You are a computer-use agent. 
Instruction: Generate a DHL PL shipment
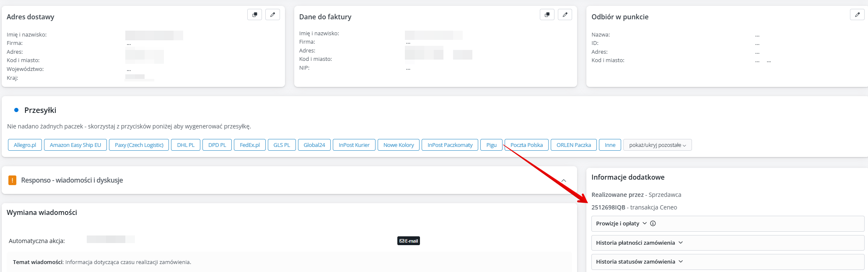186,145
